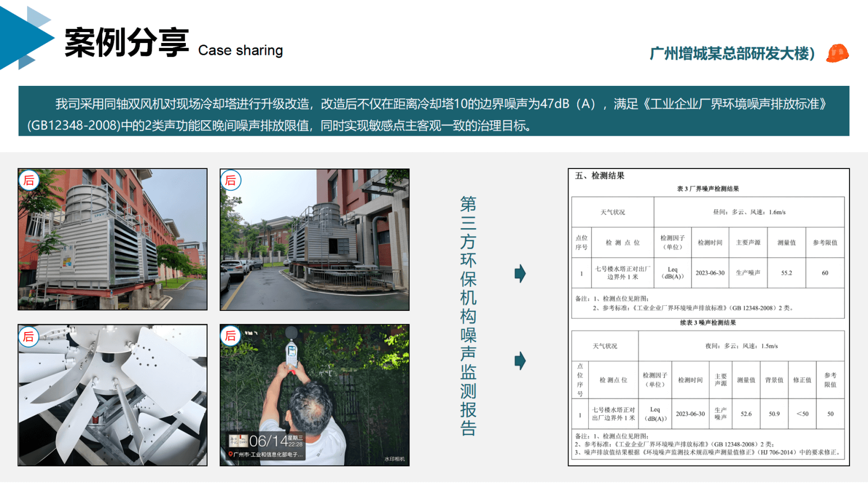This screenshot has width=868, height=488.
Task: Click the 广州增城某总部研发大楼 heading
Action: point(732,53)
